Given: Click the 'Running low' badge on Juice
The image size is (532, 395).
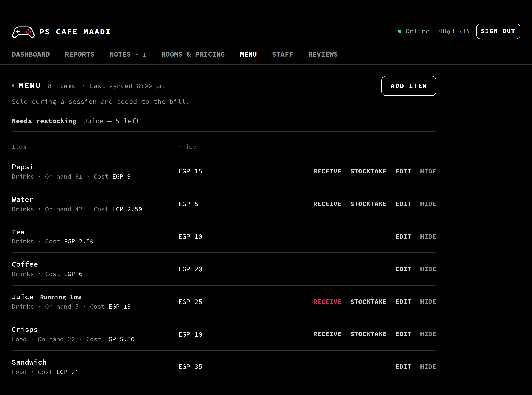Looking at the screenshot, I should [60, 297].
